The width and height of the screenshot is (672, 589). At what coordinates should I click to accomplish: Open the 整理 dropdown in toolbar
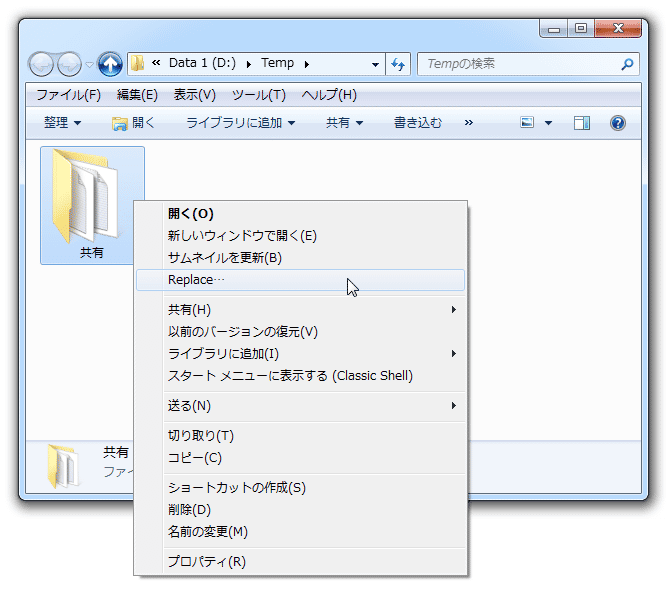(x=62, y=123)
